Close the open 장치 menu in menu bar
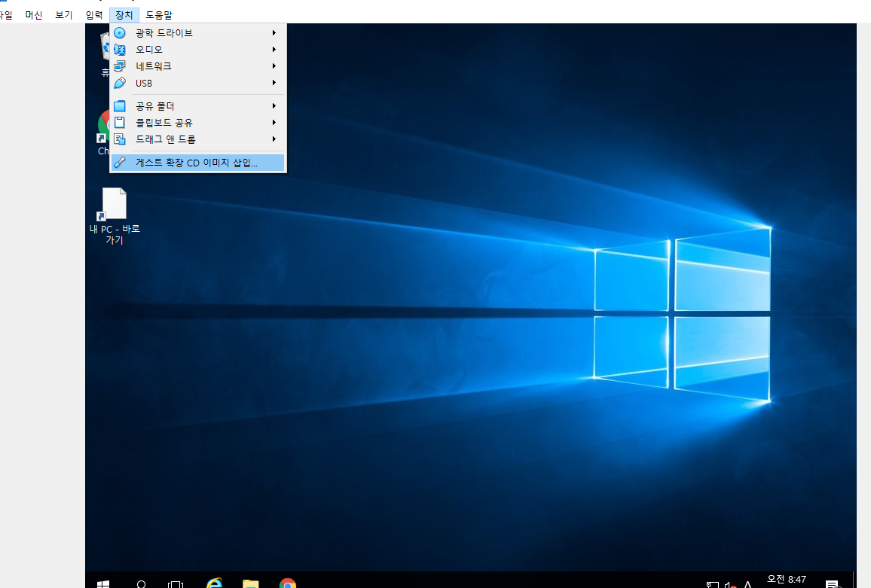This screenshot has height=588, width=871. [x=124, y=15]
